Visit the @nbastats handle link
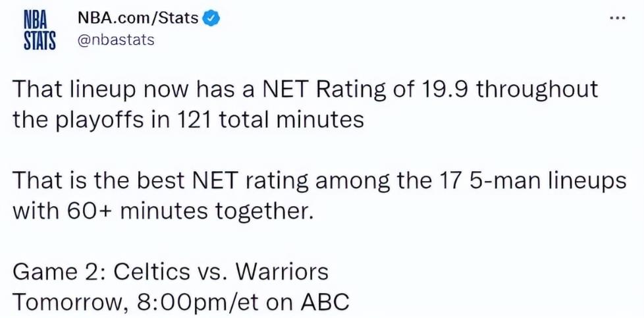Viewport: 644px width, 318px height. (115, 40)
